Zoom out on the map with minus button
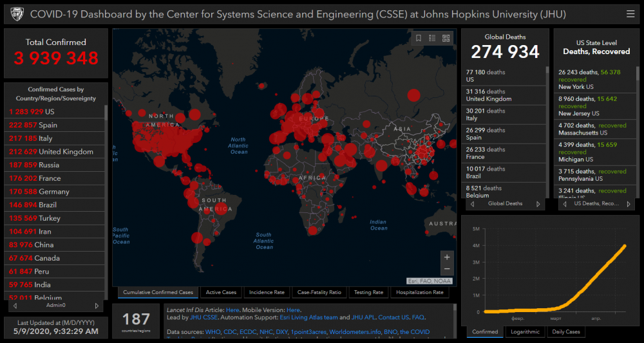 pyautogui.click(x=447, y=269)
